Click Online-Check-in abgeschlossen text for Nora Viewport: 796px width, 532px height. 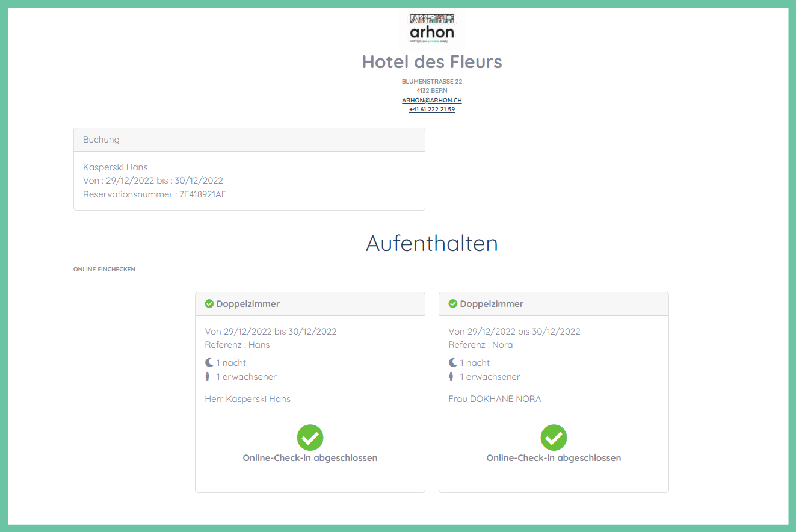click(554, 458)
